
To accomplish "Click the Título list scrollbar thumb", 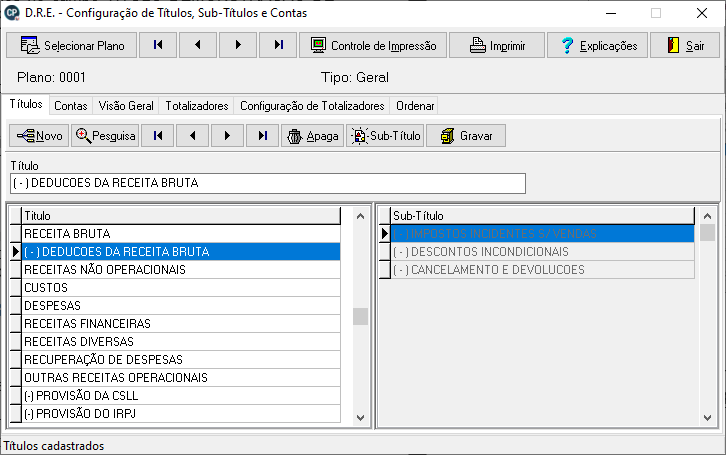I will click(361, 317).
